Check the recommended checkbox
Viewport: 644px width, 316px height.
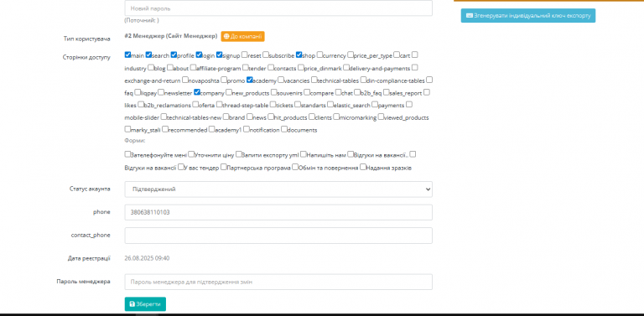(165, 129)
